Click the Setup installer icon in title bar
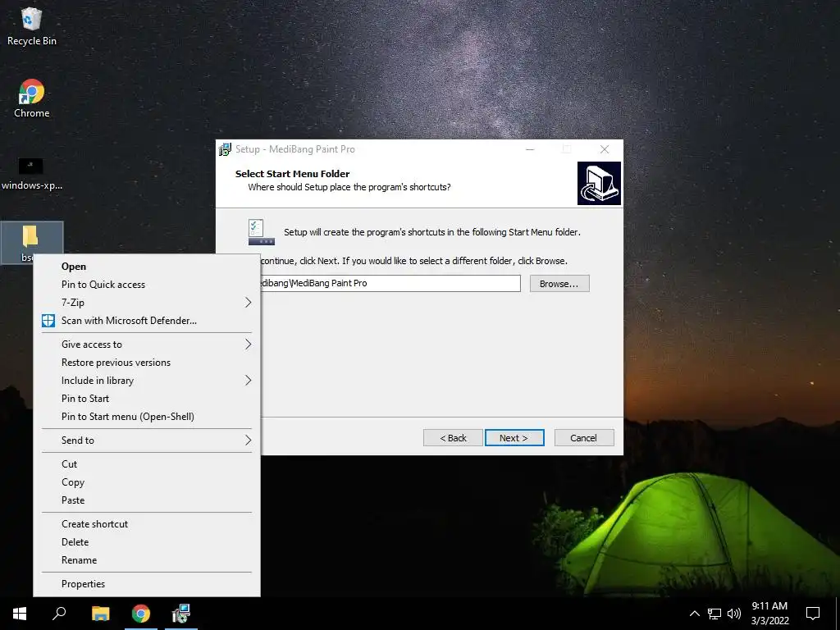This screenshot has width=840, height=630. click(x=225, y=149)
